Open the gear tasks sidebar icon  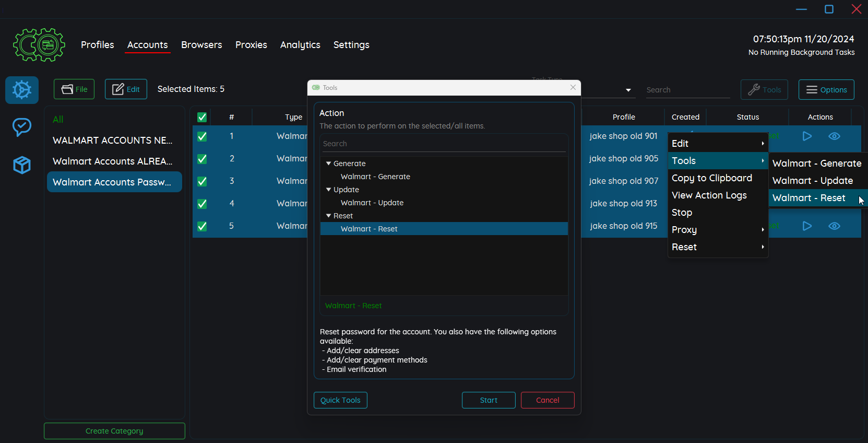22,90
